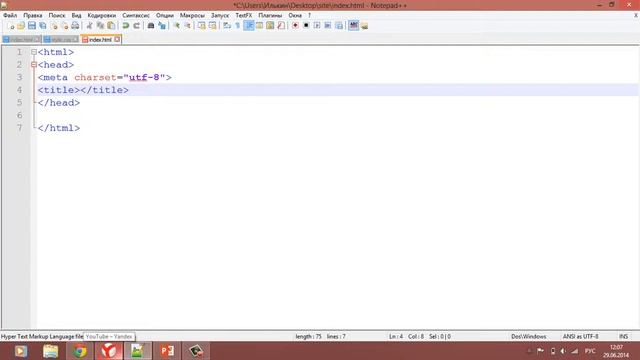Undo with the green arrow icon
640x360 pixels.
coord(126,26)
